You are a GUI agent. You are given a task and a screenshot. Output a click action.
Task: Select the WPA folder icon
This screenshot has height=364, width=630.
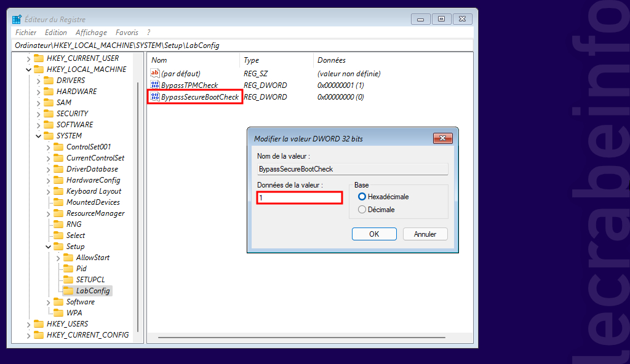click(x=58, y=312)
